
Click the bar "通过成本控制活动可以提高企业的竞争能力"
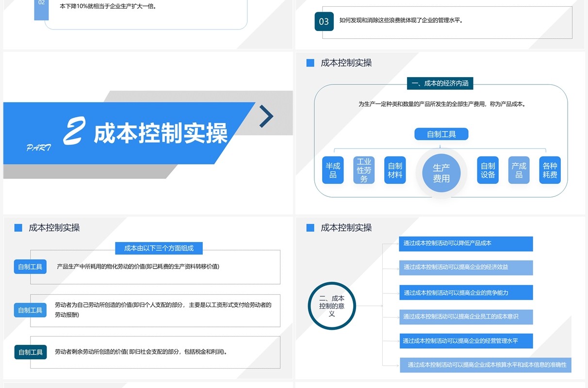click(466, 292)
